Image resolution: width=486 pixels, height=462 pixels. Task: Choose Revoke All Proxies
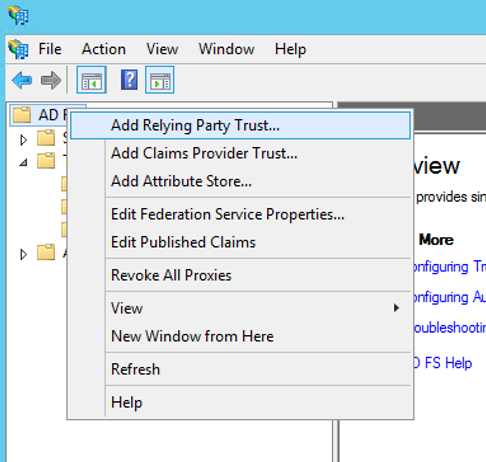click(x=240, y=275)
